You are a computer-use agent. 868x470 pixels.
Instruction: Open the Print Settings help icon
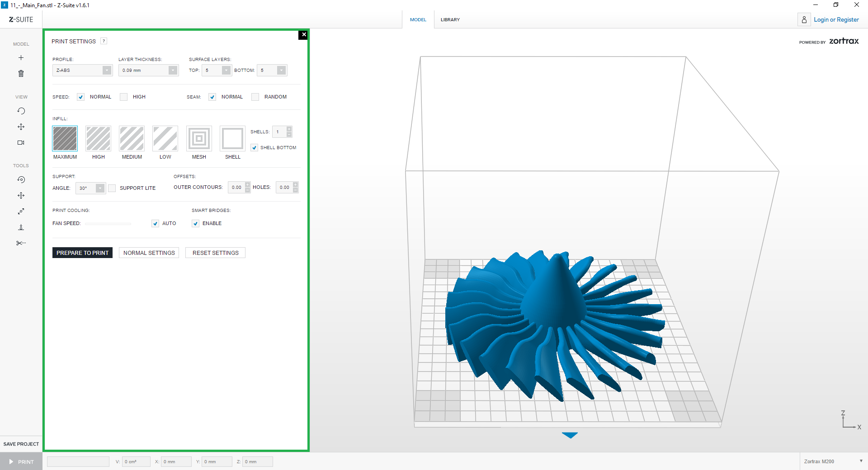(104, 41)
